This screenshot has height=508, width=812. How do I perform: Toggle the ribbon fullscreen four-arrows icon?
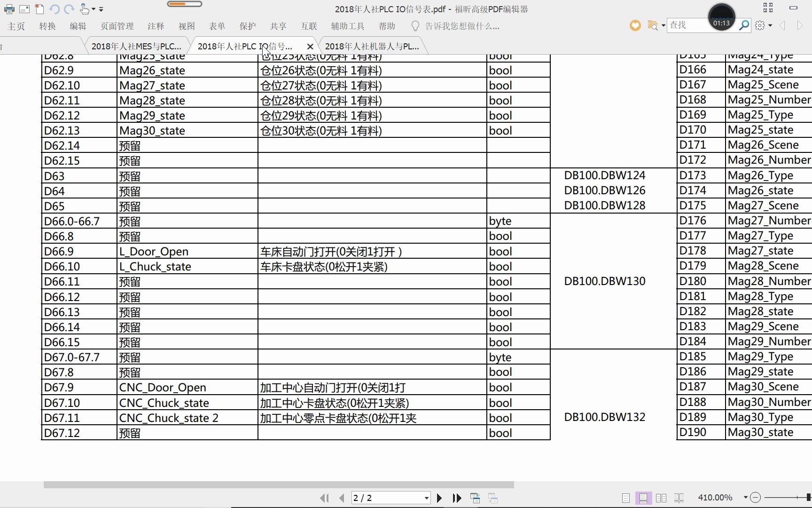pyautogui.click(x=768, y=8)
